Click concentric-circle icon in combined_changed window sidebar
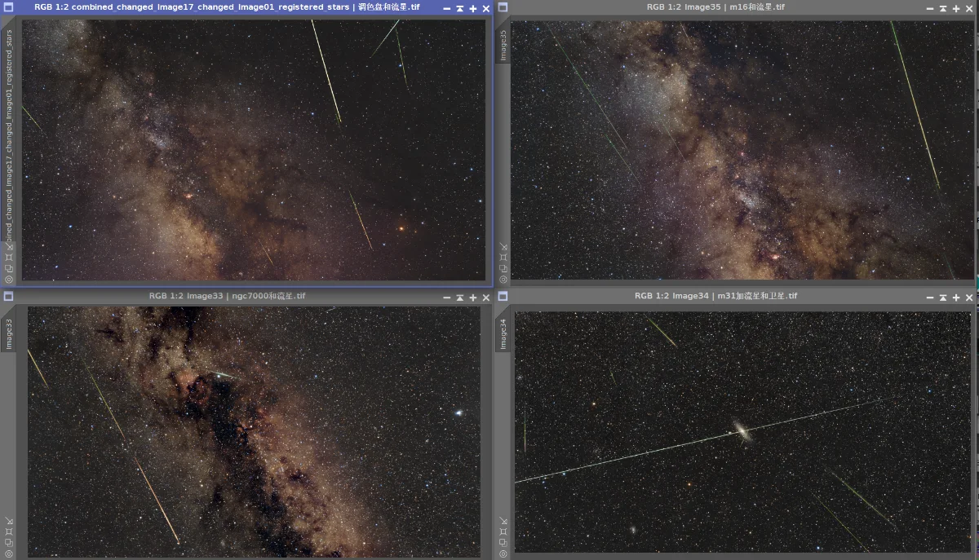Viewport: 979px width, 560px height. [9, 279]
